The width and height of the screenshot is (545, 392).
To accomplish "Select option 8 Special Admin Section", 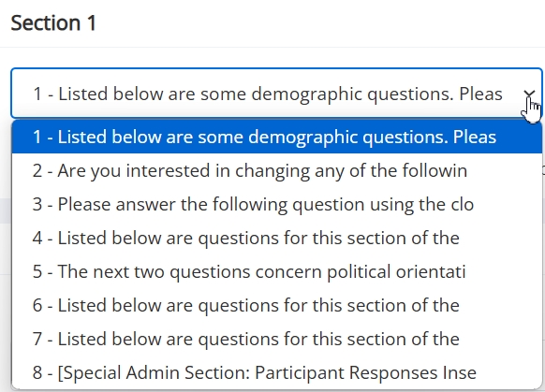I will coord(276,372).
